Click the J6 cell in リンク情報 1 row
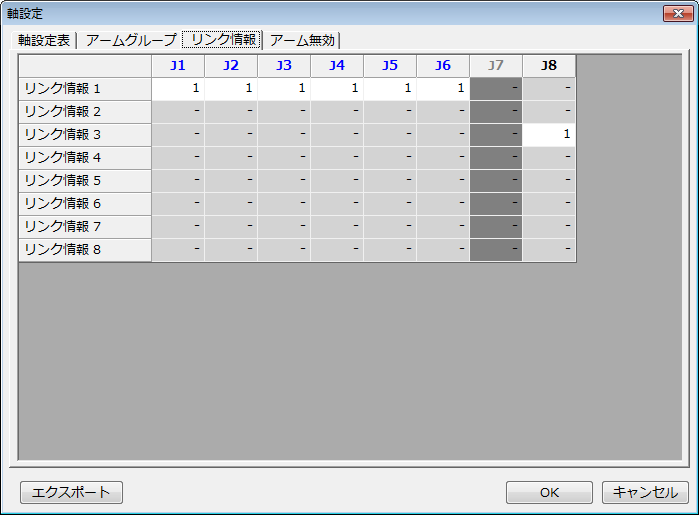Image resolution: width=699 pixels, height=515 pixels. click(x=443, y=89)
